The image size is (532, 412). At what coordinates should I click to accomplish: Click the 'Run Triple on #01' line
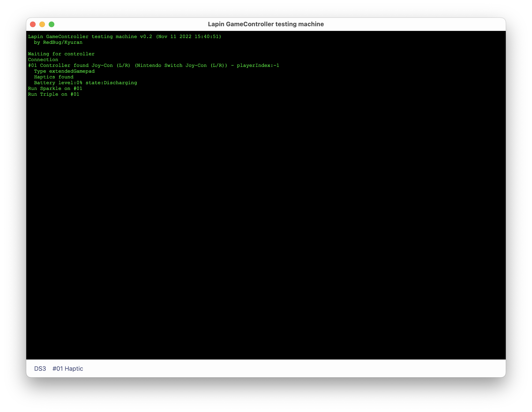pos(54,94)
